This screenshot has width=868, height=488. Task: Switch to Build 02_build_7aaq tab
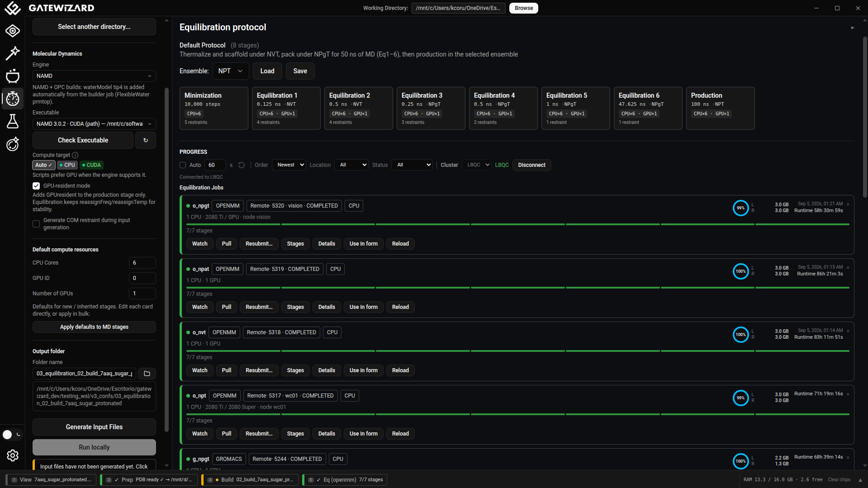(250, 480)
